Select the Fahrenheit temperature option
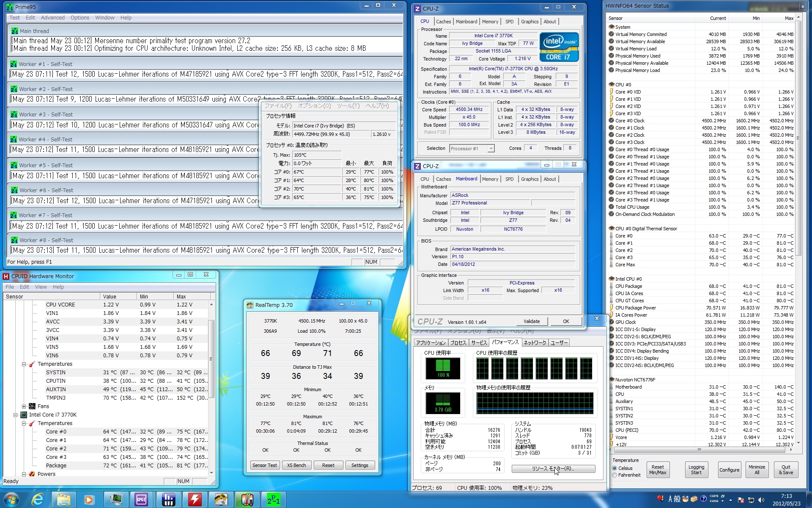Image resolution: width=812 pixels, height=508 pixels. click(x=615, y=475)
